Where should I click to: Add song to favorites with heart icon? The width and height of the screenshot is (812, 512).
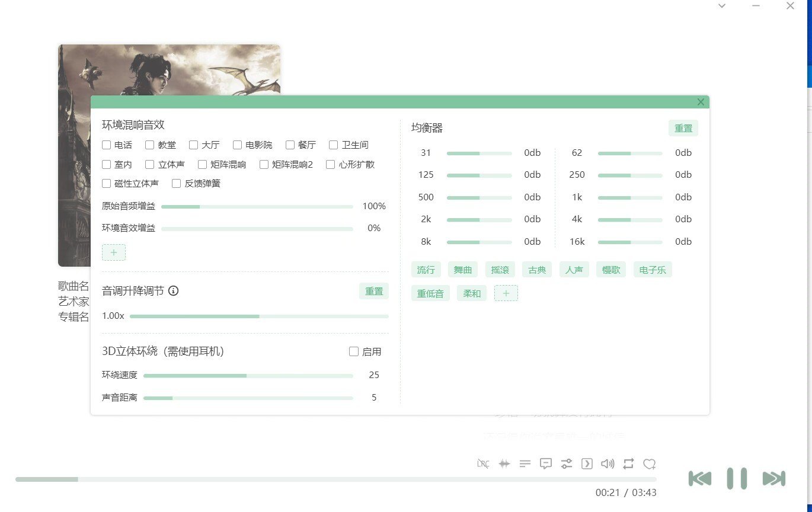pos(650,464)
